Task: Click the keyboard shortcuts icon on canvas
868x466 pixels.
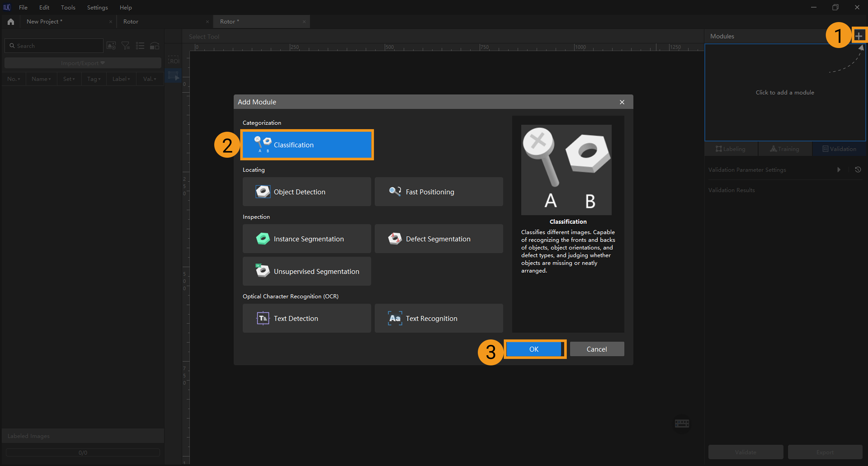Action: (x=682, y=423)
